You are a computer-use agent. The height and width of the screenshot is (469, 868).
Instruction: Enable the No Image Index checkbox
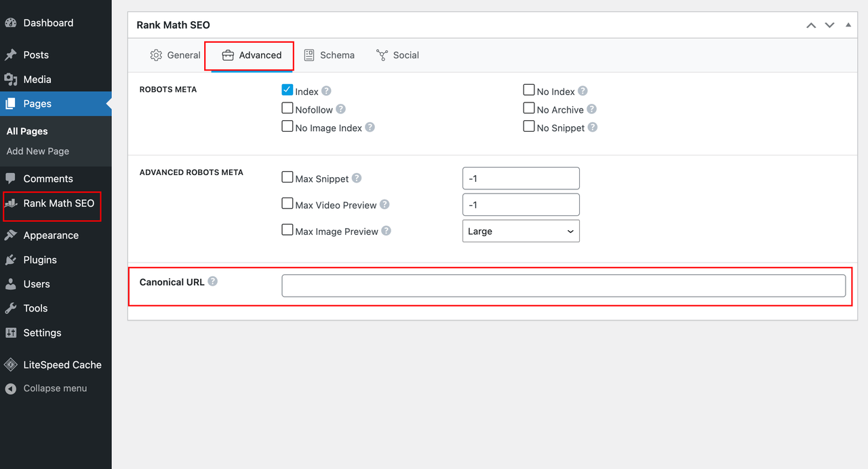click(x=288, y=127)
